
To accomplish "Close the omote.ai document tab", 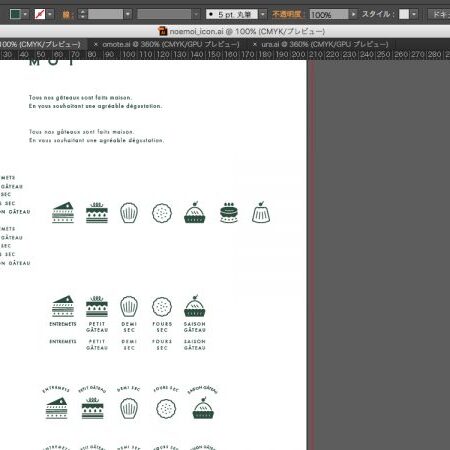I will 96,44.
